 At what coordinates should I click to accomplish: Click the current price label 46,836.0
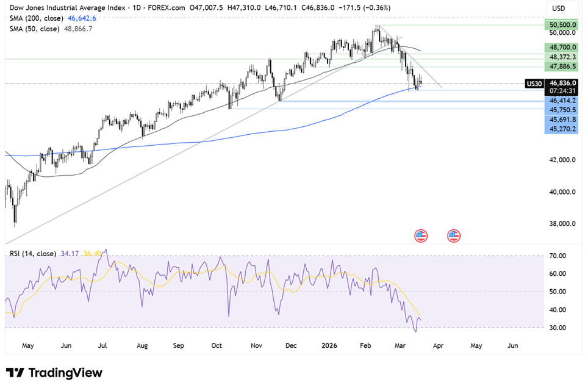[x=562, y=83]
